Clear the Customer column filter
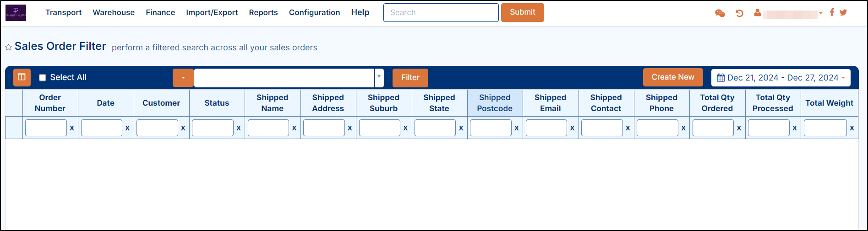This screenshot has width=868, height=231. tap(183, 128)
